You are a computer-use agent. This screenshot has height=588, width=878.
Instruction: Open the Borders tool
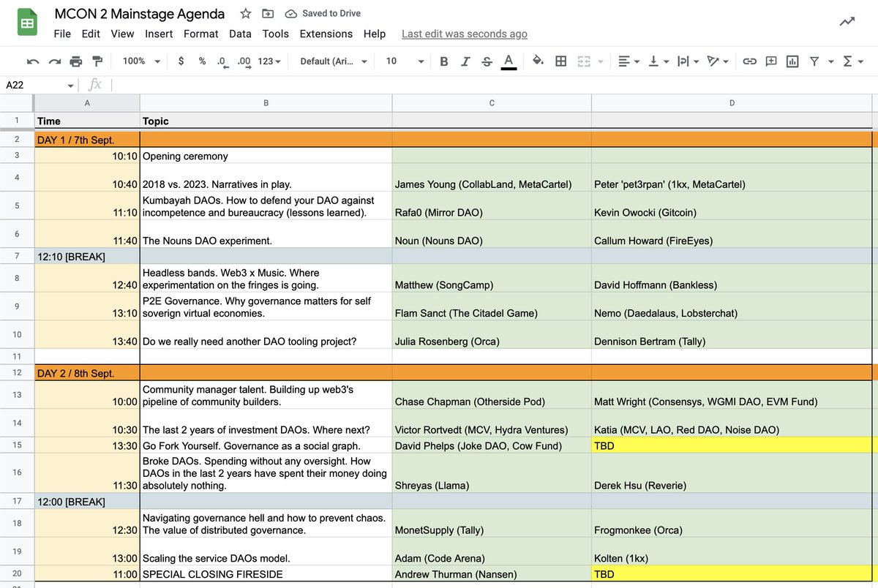point(561,61)
